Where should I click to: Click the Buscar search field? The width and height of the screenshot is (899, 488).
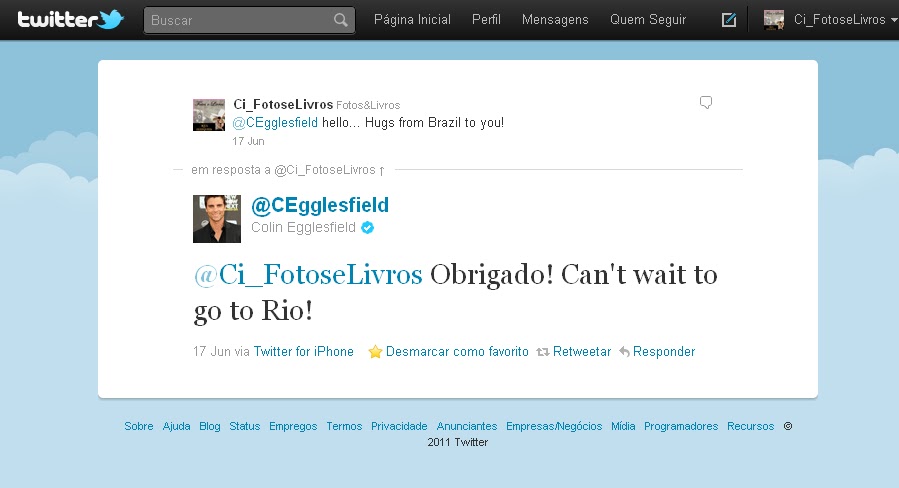(x=249, y=20)
